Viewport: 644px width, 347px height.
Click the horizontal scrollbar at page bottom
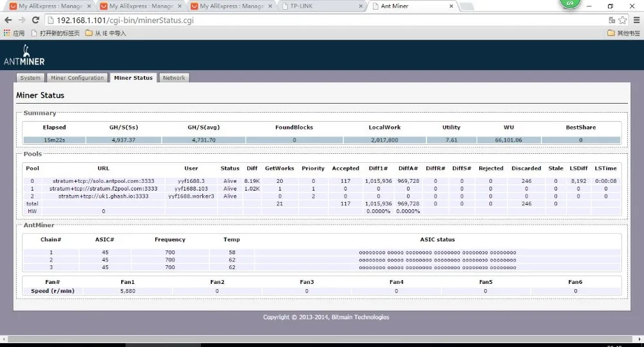coord(320,339)
